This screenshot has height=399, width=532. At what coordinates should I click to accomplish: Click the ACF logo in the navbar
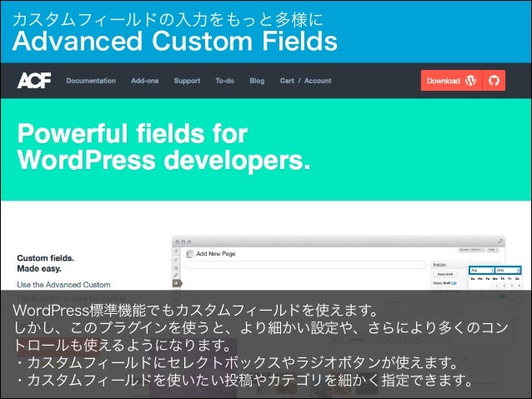34,80
